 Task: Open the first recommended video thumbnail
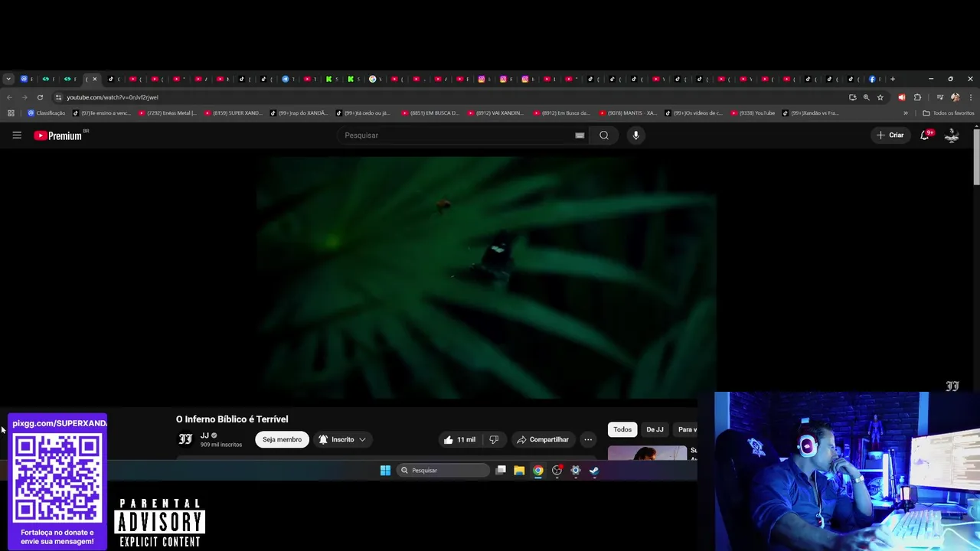(x=647, y=453)
